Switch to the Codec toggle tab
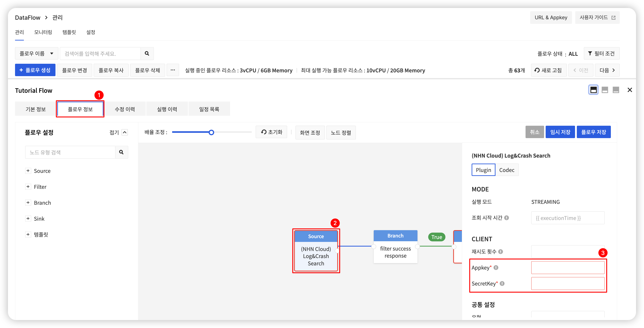This screenshot has width=644, height=328. coord(507,170)
